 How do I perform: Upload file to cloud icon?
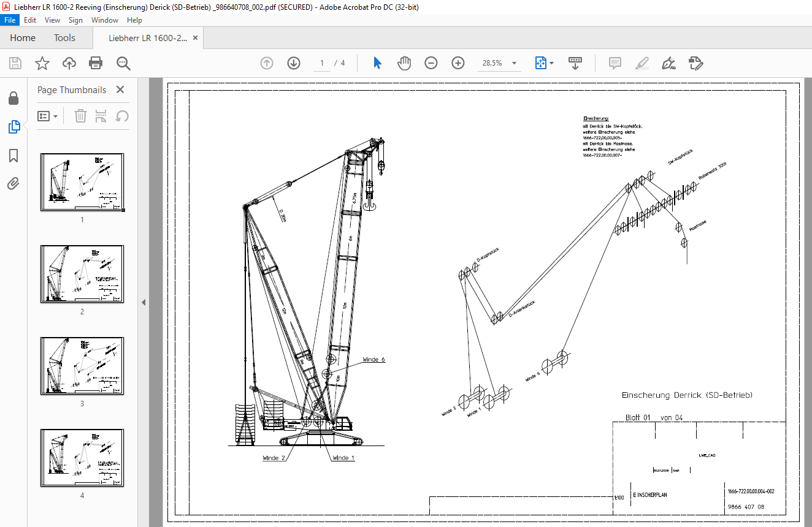(x=69, y=63)
